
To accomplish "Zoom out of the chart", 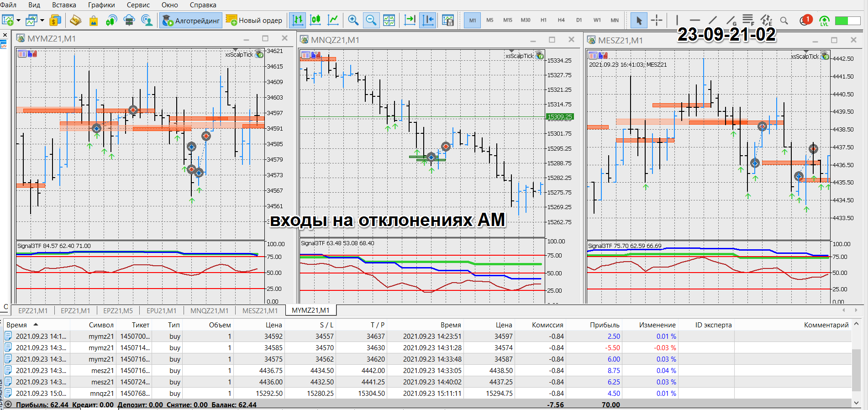I will click(x=371, y=20).
